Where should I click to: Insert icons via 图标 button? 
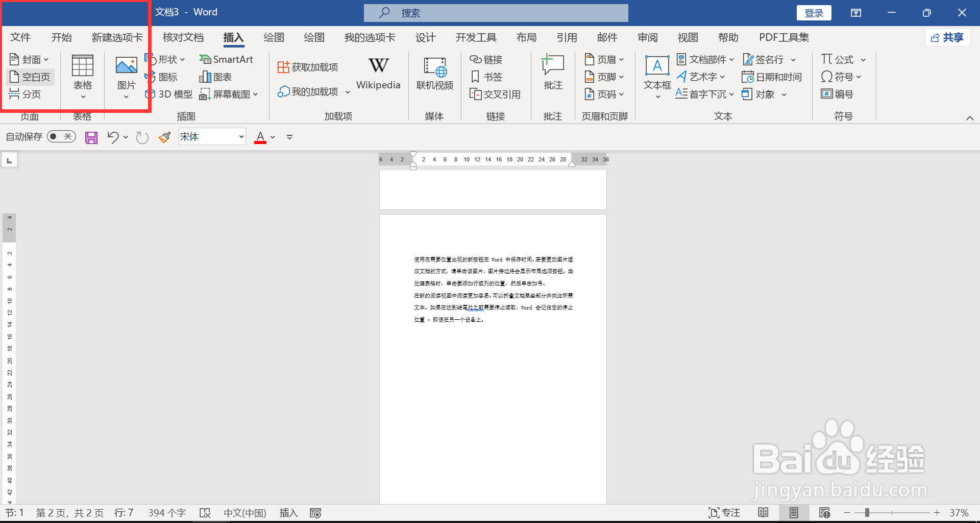(x=162, y=77)
